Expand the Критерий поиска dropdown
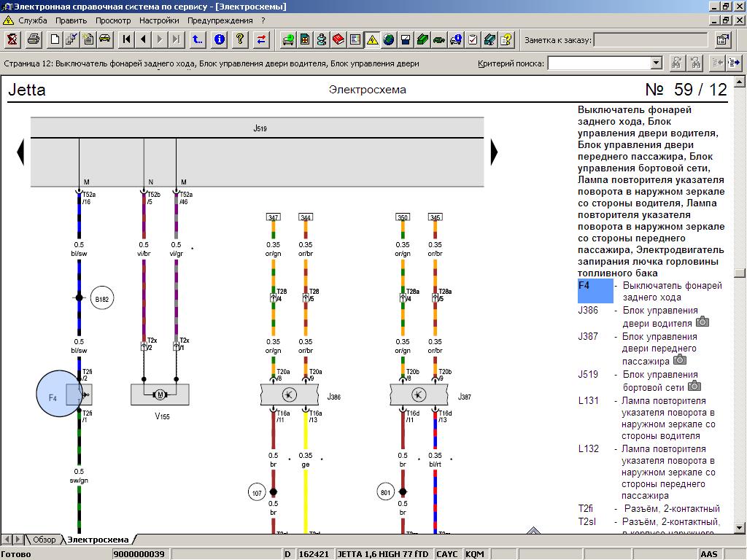The height and width of the screenshot is (560, 747). [656, 63]
